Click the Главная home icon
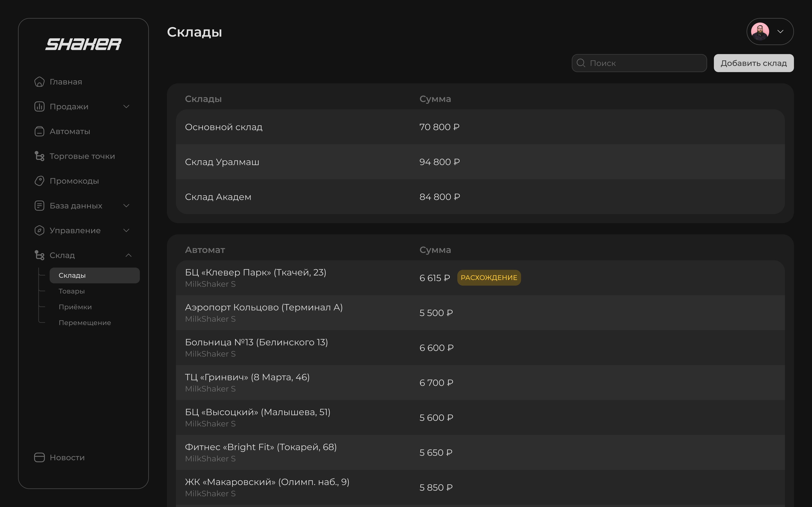Screen dimensions: 812x507 pyautogui.click(x=39, y=82)
